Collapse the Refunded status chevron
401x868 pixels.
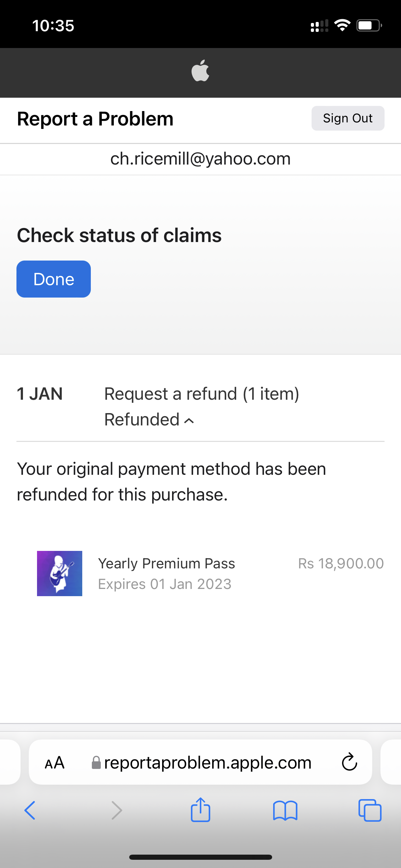point(189,421)
